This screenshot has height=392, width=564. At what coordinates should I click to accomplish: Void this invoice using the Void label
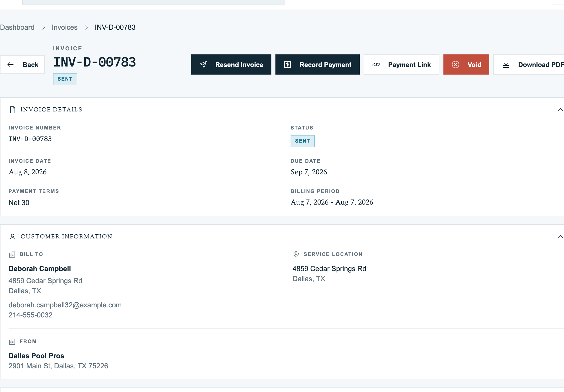(474, 65)
